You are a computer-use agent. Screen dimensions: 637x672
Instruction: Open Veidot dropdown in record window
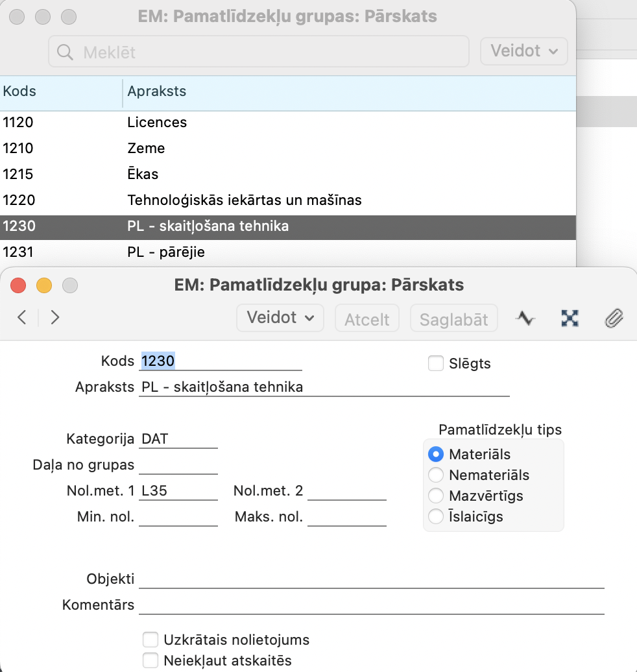pyautogui.click(x=280, y=318)
